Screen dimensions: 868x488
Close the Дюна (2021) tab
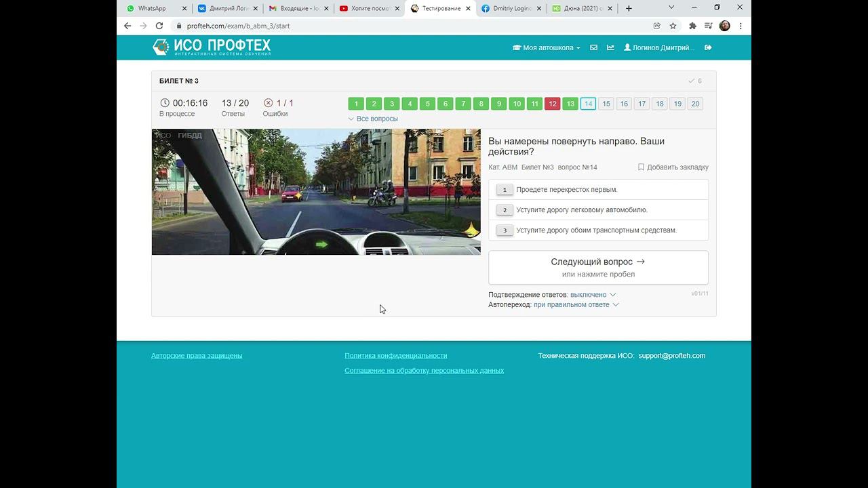tap(610, 8)
